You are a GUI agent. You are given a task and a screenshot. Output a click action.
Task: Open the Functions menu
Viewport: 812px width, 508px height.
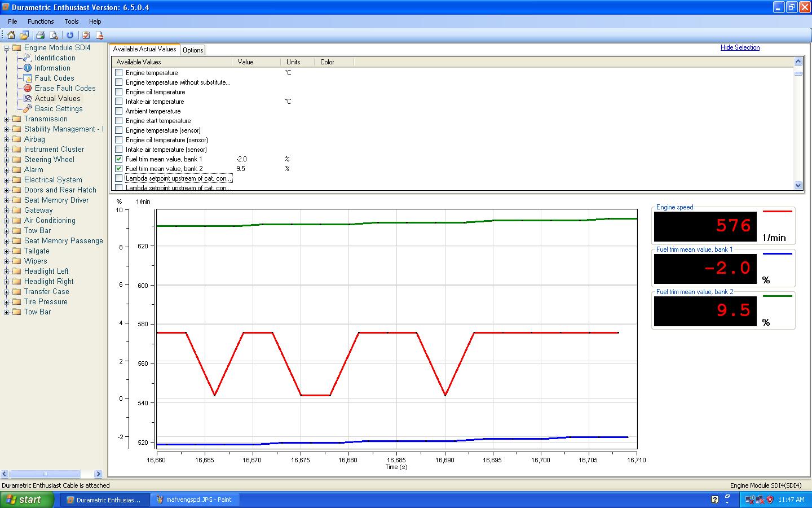click(x=41, y=21)
